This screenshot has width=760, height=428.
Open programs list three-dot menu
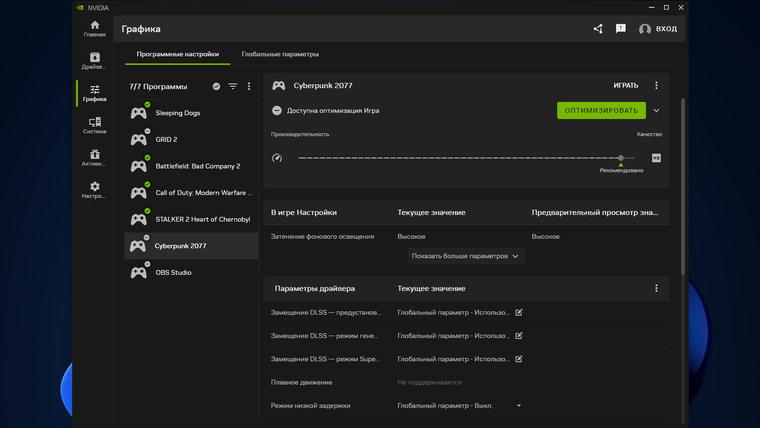[x=249, y=86]
